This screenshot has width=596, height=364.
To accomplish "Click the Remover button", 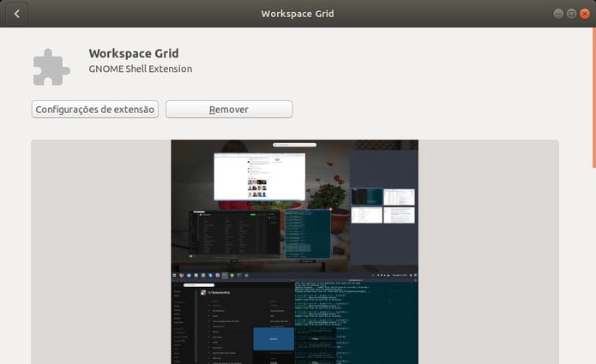I will (x=229, y=110).
